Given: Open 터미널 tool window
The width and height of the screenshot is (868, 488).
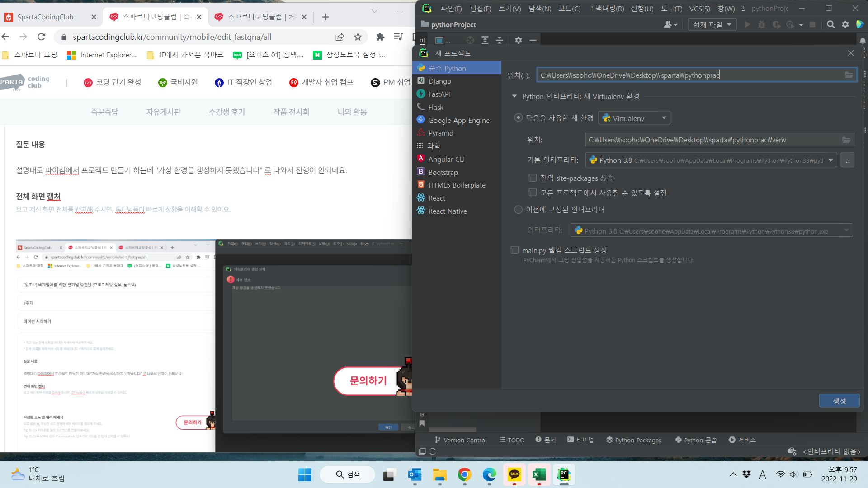Looking at the screenshot, I should (x=580, y=440).
